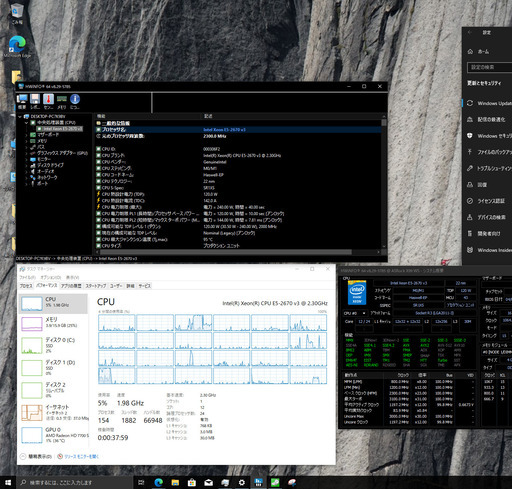Screen dimensions: 512x489
Task: Click the Fewer details (簡易表示) button
Action: [x=36, y=456]
